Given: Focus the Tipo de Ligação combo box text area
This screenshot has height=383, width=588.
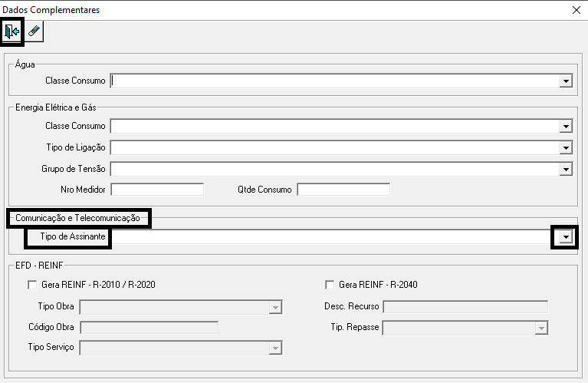Looking at the screenshot, I should point(335,148).
